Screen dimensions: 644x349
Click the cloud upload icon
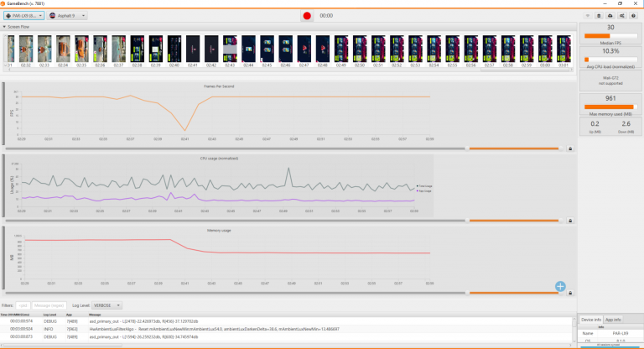coord(610,16)
